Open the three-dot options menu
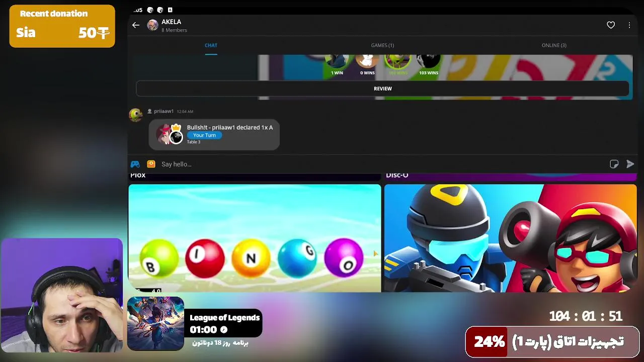 pos(629,25)
